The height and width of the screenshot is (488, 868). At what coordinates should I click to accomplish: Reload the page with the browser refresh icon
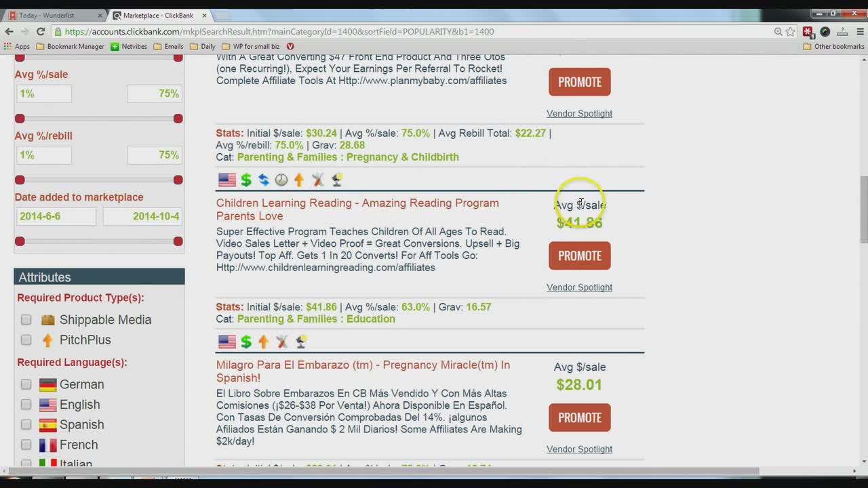tap(41, 31)
